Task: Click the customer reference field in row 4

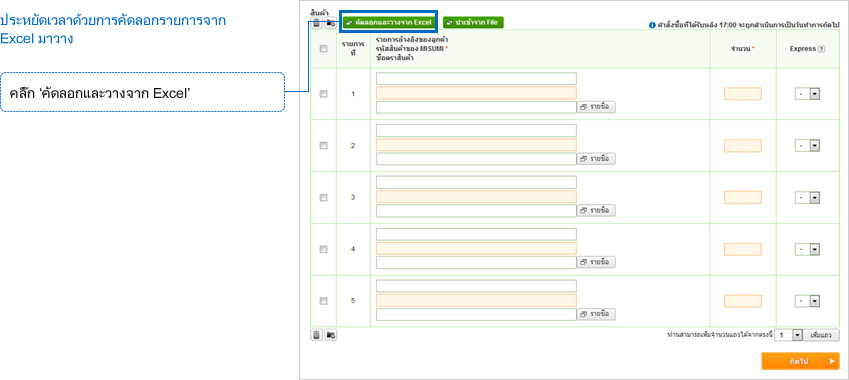Action: coord(476,234)
